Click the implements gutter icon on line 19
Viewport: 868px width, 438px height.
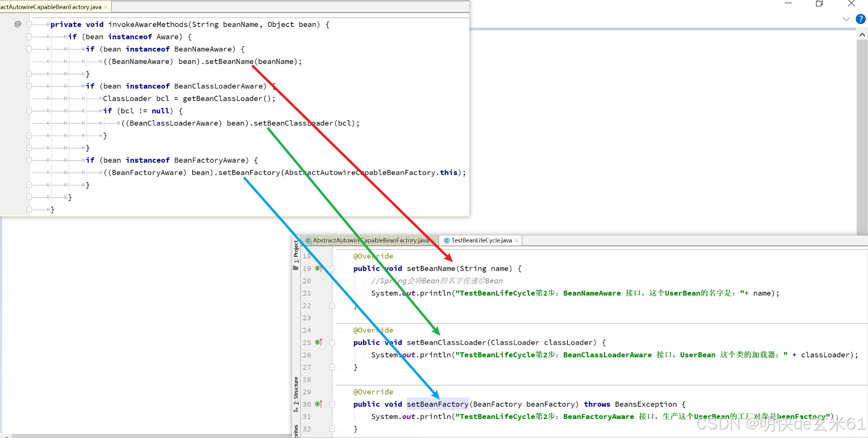pos(318,268)
